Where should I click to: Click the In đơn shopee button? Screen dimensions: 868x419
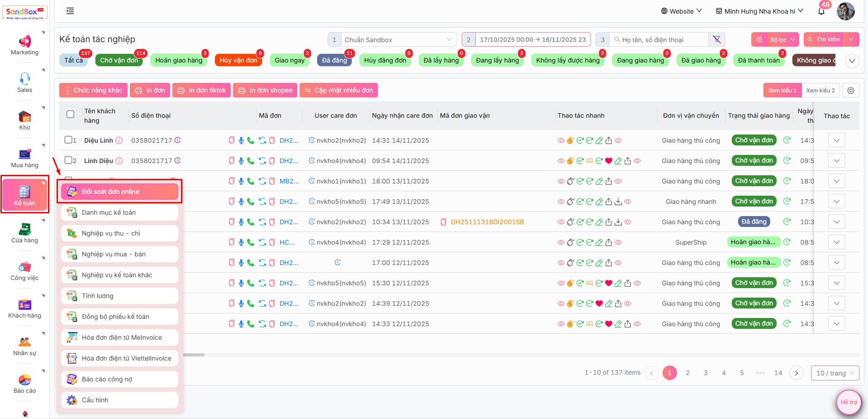tap(265, 91)
